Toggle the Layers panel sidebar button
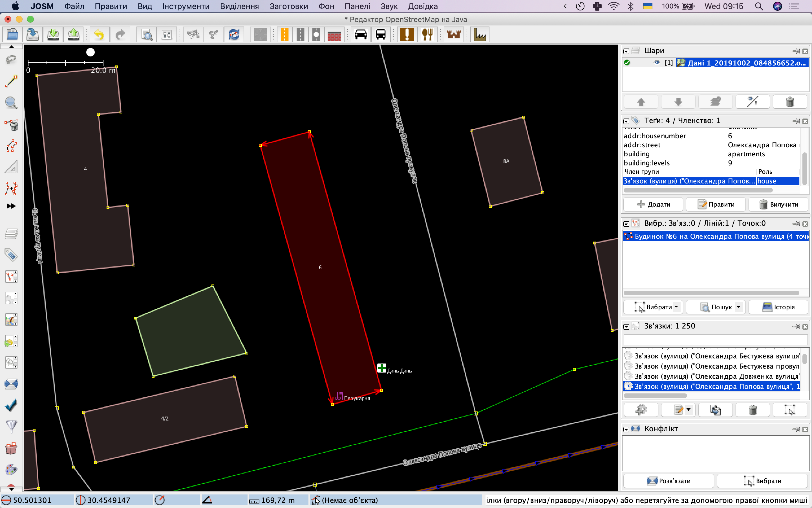812x508 pixels. 11,234
